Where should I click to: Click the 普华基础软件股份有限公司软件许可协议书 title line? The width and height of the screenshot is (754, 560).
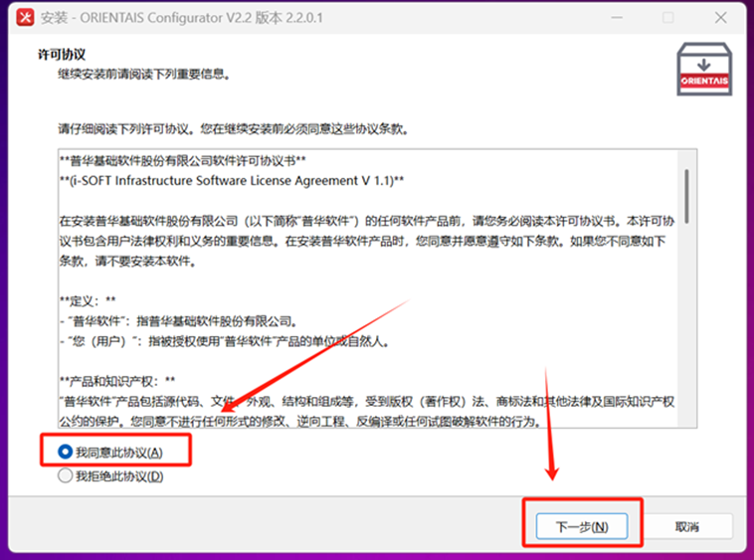(x=183, y=160)
